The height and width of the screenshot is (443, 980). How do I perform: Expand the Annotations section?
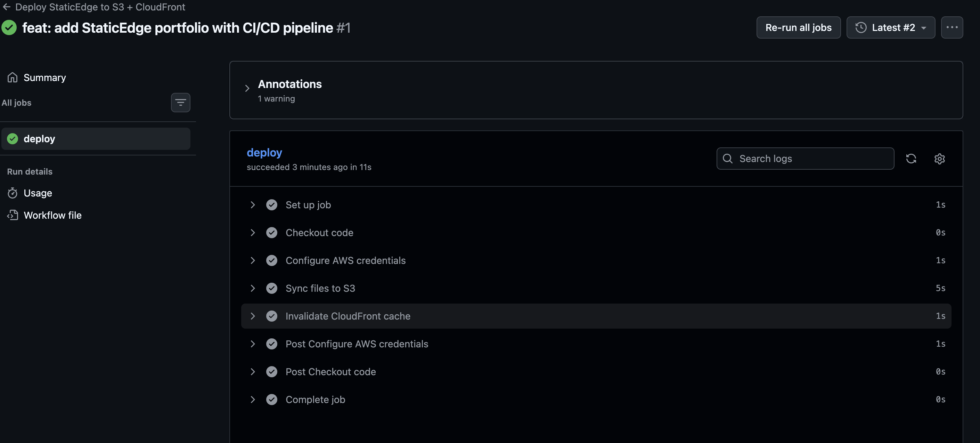[247, 88]
